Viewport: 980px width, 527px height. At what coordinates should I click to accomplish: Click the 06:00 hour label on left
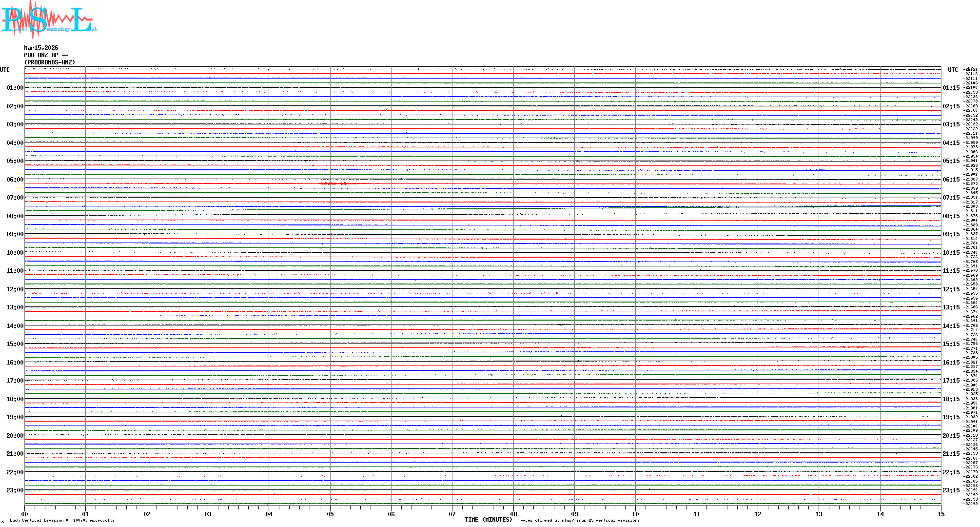point(15,180)
